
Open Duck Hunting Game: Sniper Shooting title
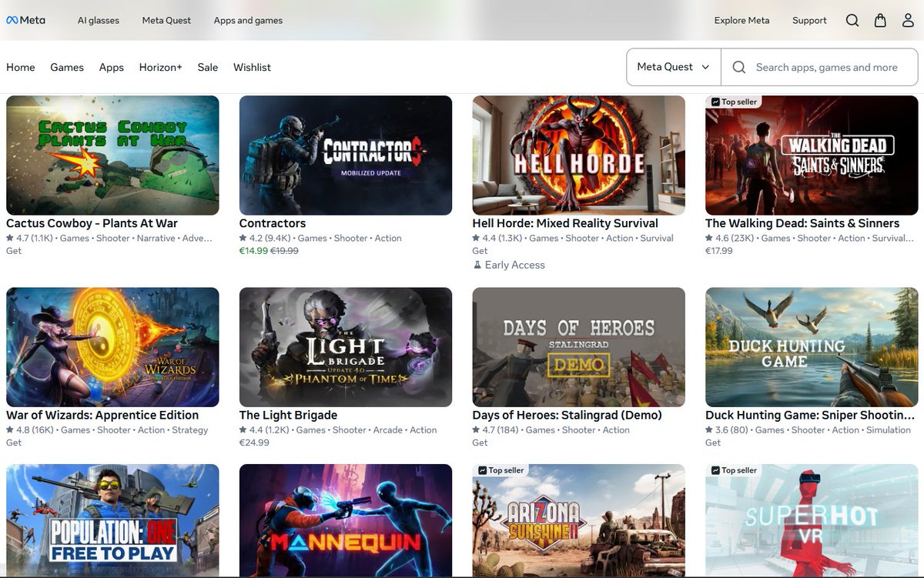pos(810,415)
